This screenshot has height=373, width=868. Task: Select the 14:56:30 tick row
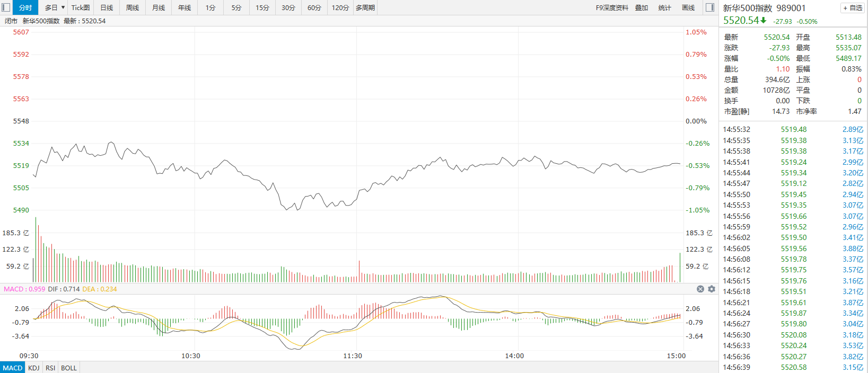pyautogui.click(x=793, y=335)
